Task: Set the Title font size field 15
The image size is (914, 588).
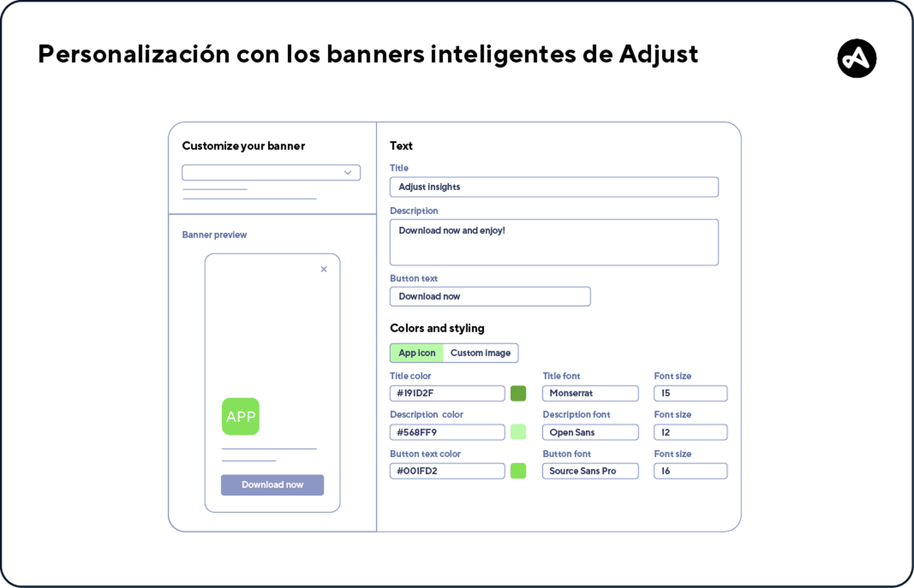Action: pos(691,393)
